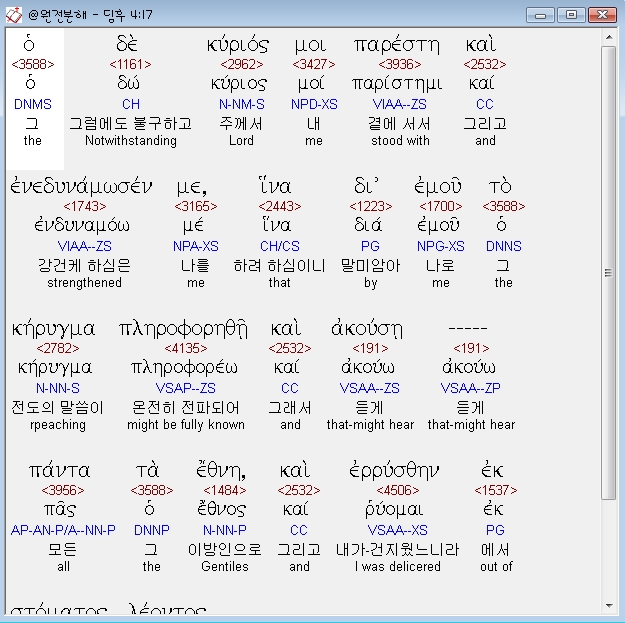
Task: Click the gloss 'rpeaching'
Action: pos(58,425)
